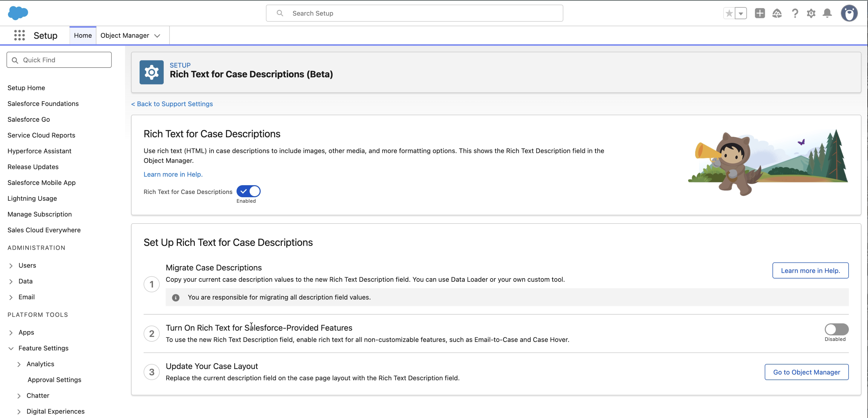This screenshot has width=868, height=418.
Task: Expand the Email section
Action: pyautogui.click(x=11, y=297)
